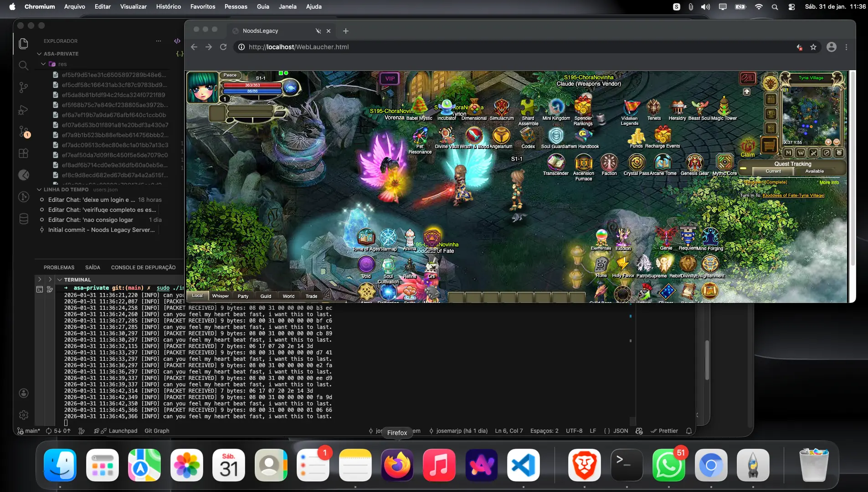Select the Available quest tab
868x492 pixels.
814,171
